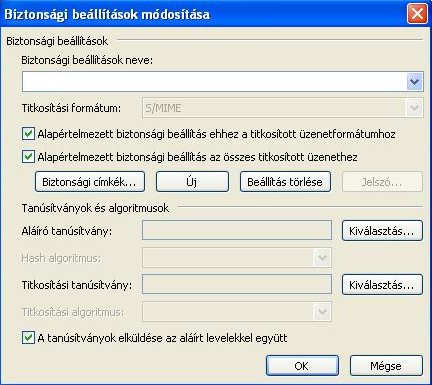Choose encryption certificate with Kiválasztás... button
432x385 pixels.
pyautogui.click(x=382, y=284)
